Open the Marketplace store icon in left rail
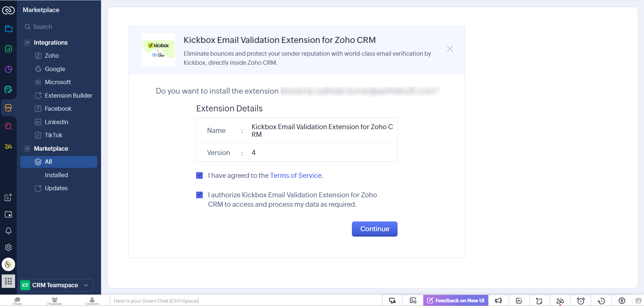Viewport: 644px width, 306px height. click(8, 108)
